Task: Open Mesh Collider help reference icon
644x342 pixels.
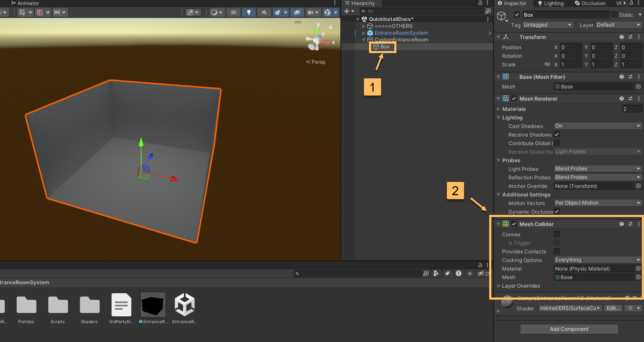Action: 622,224
